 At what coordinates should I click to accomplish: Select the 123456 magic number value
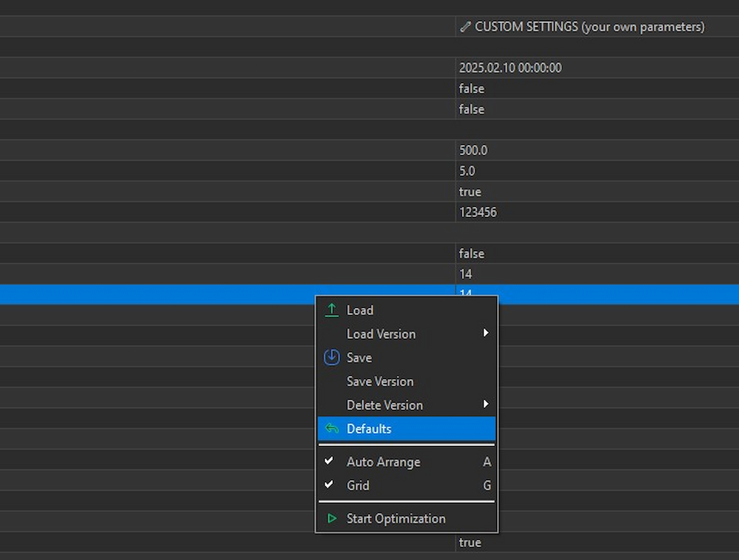coord(478,212)
